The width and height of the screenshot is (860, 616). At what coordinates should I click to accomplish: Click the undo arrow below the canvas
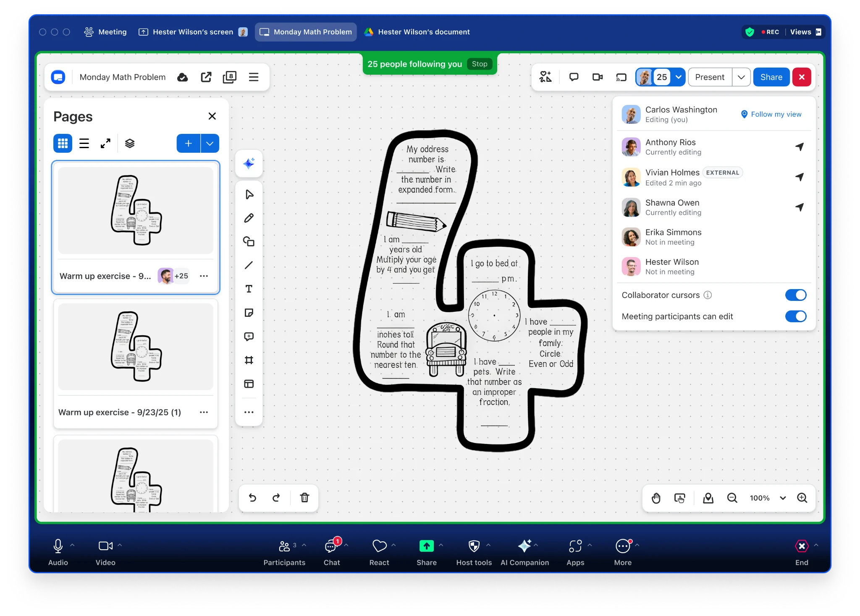click(252, 498)
